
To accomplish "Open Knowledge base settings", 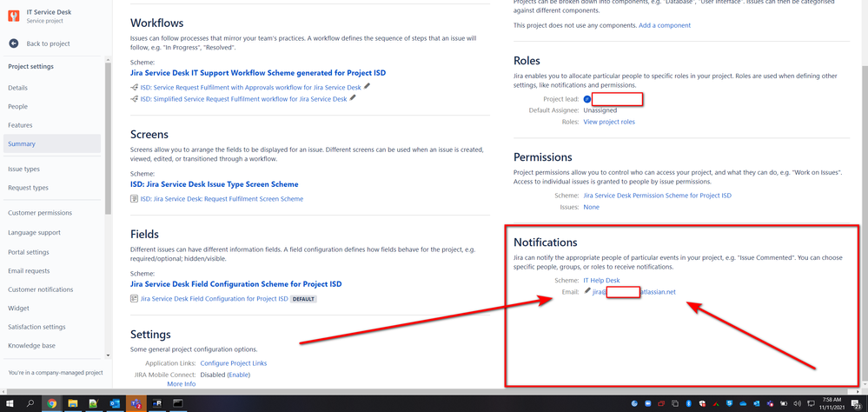I will pyautogui.click(x=31, y=346).
